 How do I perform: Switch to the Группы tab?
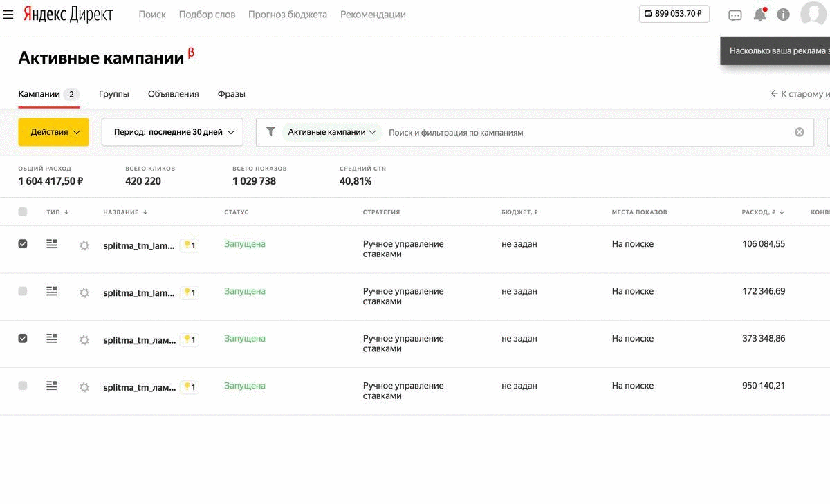pyautogui.click(x=113, y=94)
